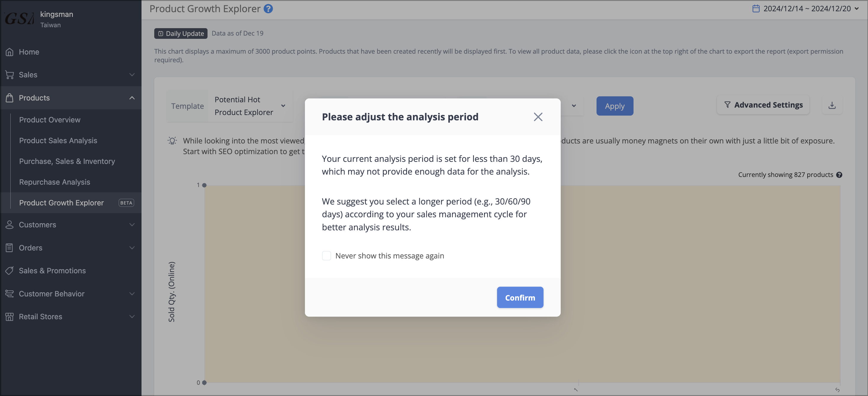Click the Apply button
868x396 pixels.
(614, 106)
